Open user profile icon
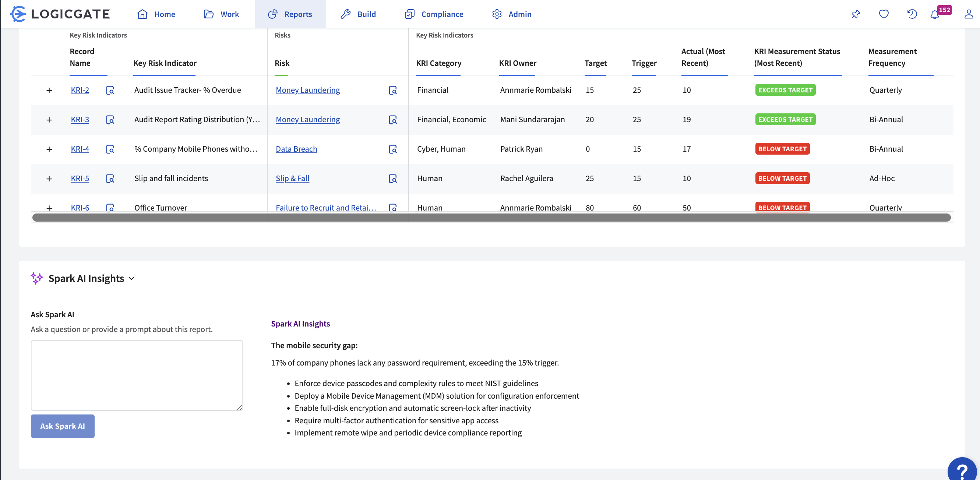 coord(969,14)
